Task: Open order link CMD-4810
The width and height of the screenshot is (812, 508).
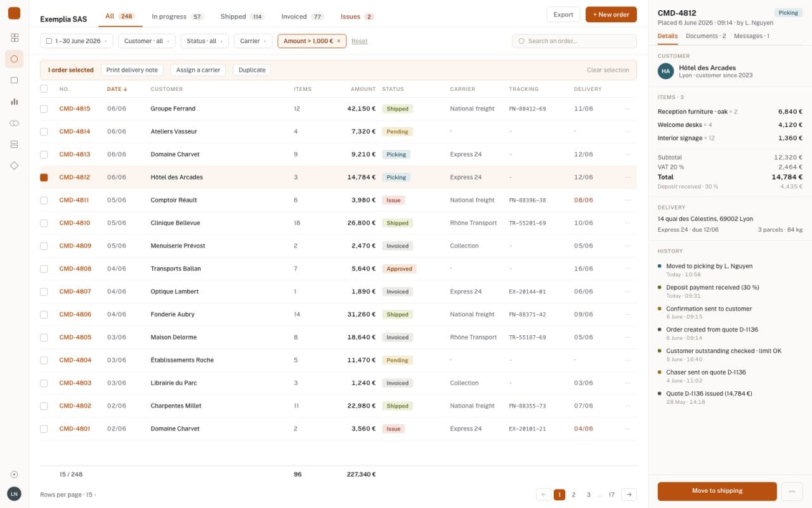Action: 75,223
